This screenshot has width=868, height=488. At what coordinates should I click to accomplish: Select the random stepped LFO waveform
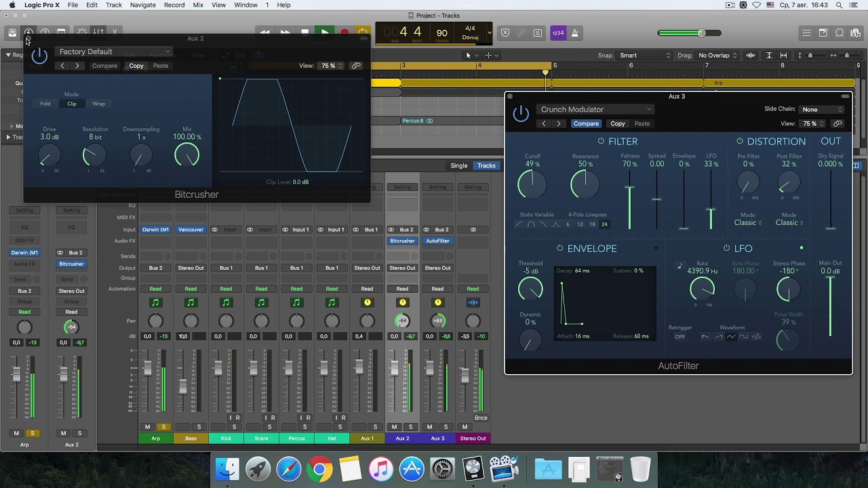[x=757, y=337]
